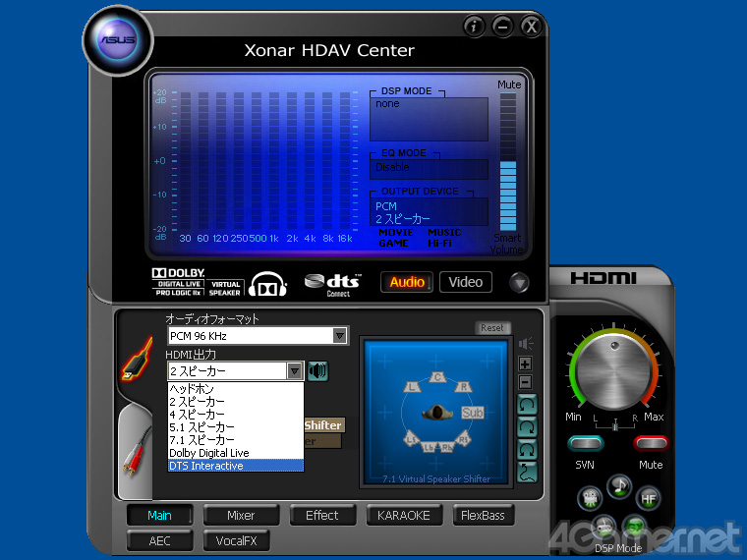747x560 pixels.
Task: Choose 7.1 スピーカー from the list
Action: click(x=236, y=440)
